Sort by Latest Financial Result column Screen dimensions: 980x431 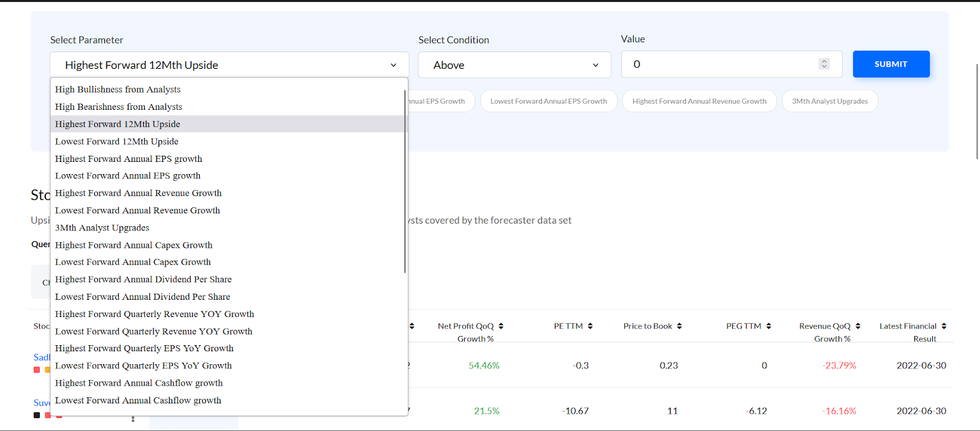(944, 326)
